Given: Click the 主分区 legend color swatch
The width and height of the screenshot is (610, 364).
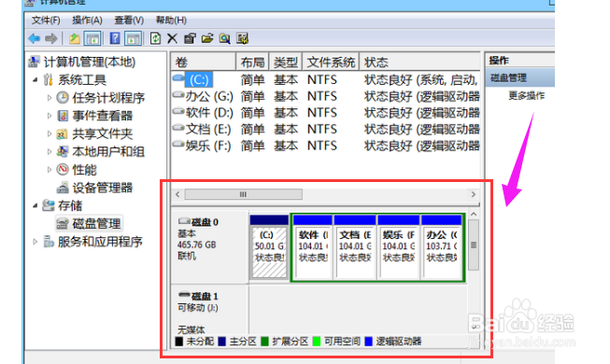Looking at the screenshot, I should coord(222,342).
